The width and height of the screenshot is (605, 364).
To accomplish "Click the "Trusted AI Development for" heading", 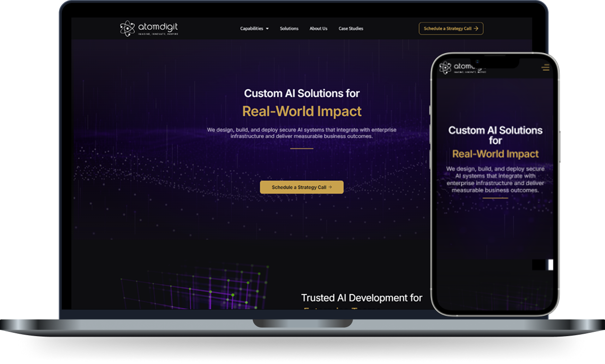I will (362, 298).
